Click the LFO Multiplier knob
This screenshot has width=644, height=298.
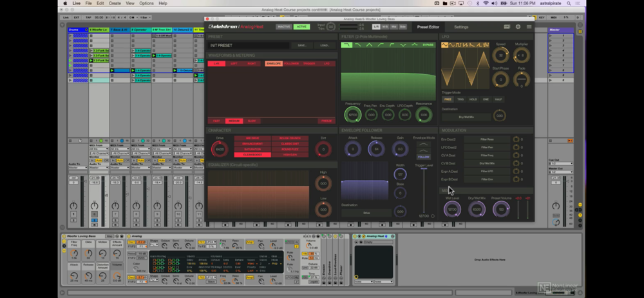[521, 55]
